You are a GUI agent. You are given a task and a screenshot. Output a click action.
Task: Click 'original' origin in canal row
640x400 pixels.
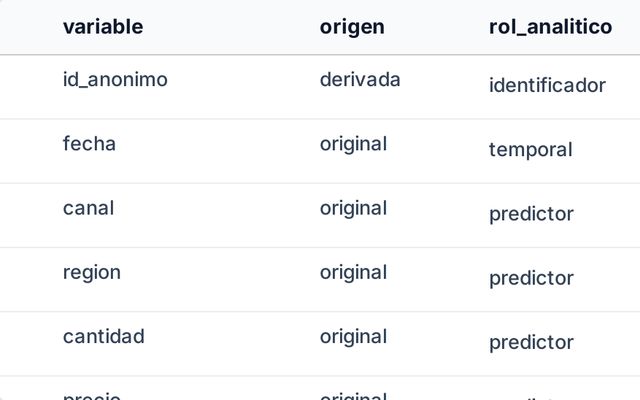click(353, 209)
